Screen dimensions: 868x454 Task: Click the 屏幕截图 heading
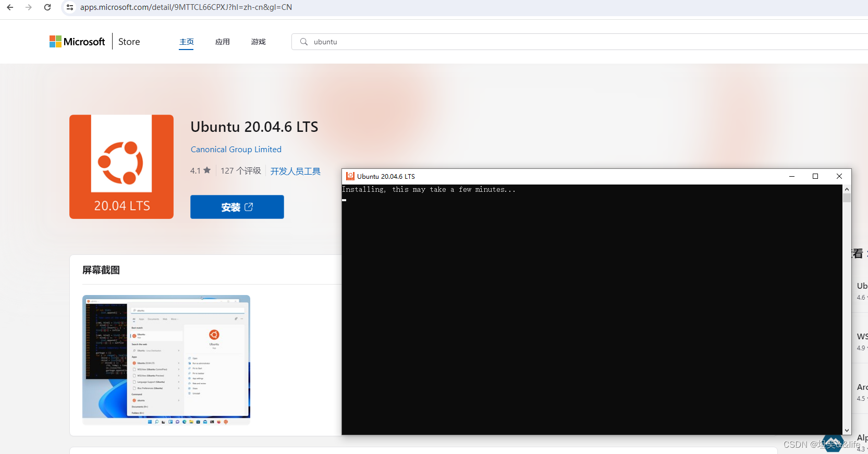click(101, 270)
